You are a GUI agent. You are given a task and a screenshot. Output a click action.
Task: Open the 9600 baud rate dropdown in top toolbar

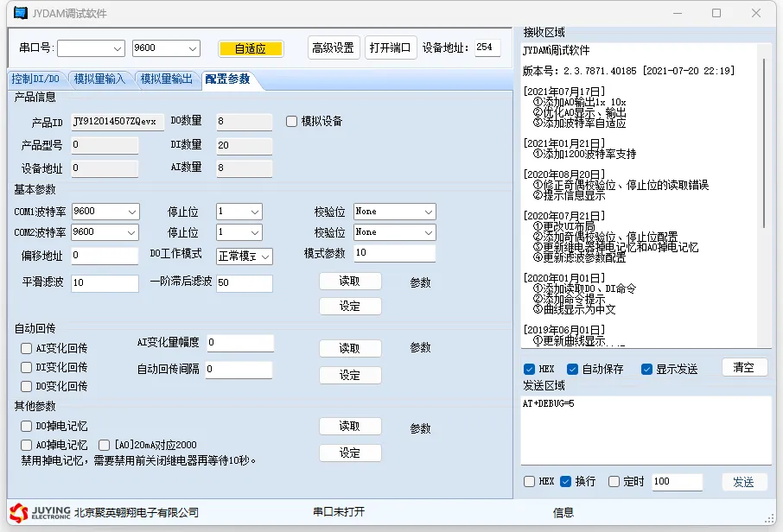pos(166,48)
